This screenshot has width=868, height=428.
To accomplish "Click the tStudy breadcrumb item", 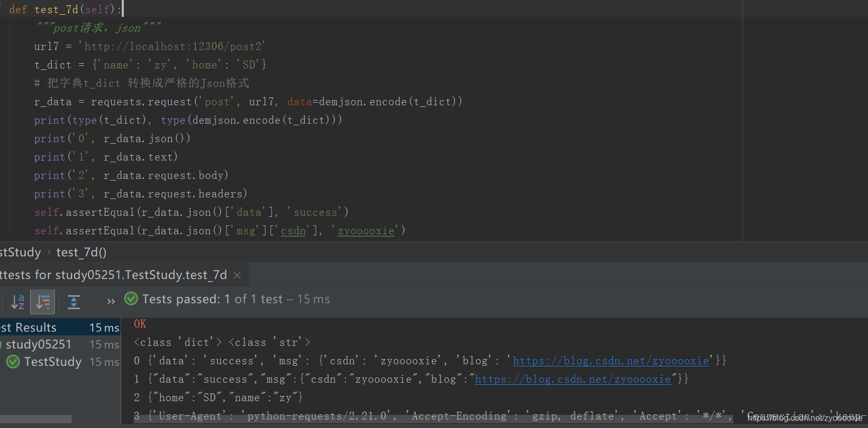I will [x=21, y=252].
